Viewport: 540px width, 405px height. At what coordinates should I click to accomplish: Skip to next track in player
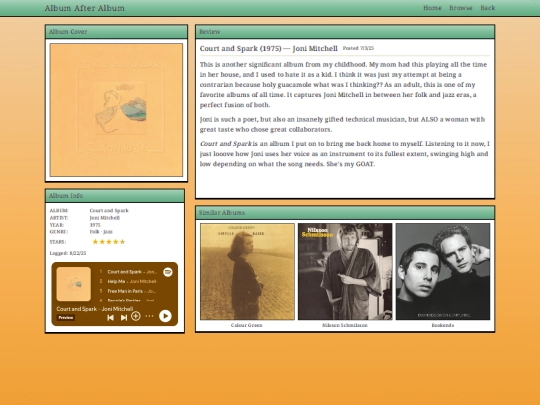[124, 318]
